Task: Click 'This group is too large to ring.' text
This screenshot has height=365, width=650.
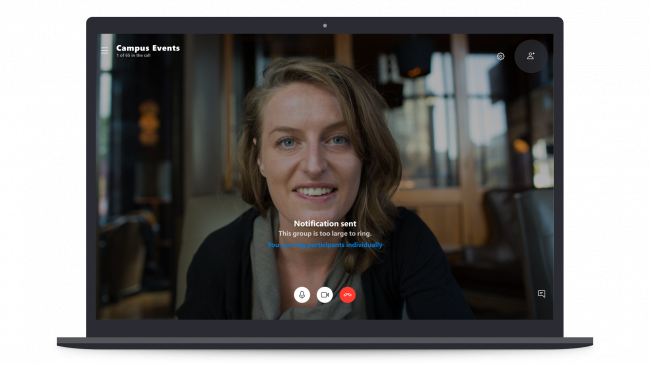Action: [325, 234]
